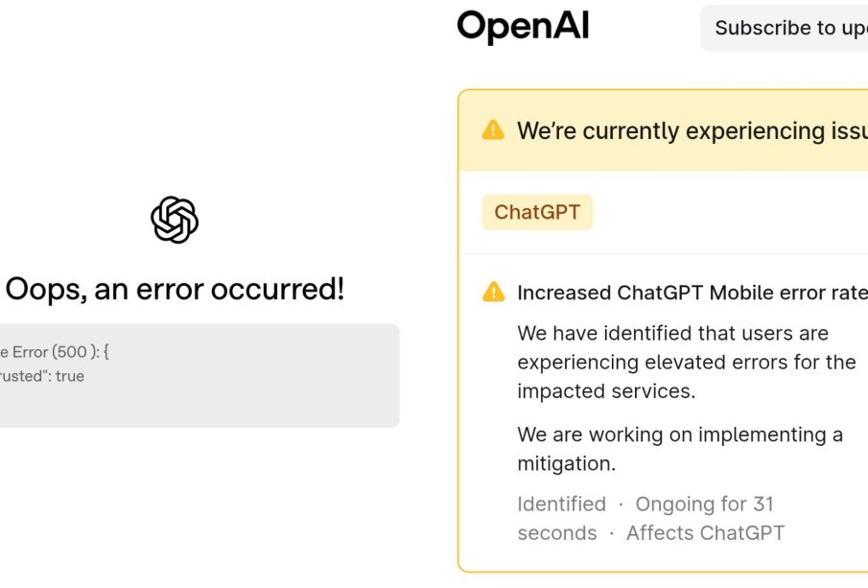
Task: Select the ChatGPT component tag
Action: [537, 212]
